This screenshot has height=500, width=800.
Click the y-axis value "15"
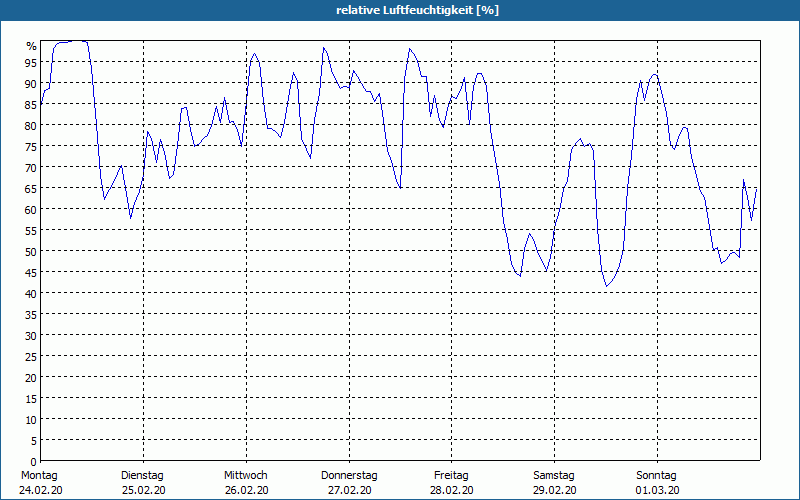coord(31,399)
